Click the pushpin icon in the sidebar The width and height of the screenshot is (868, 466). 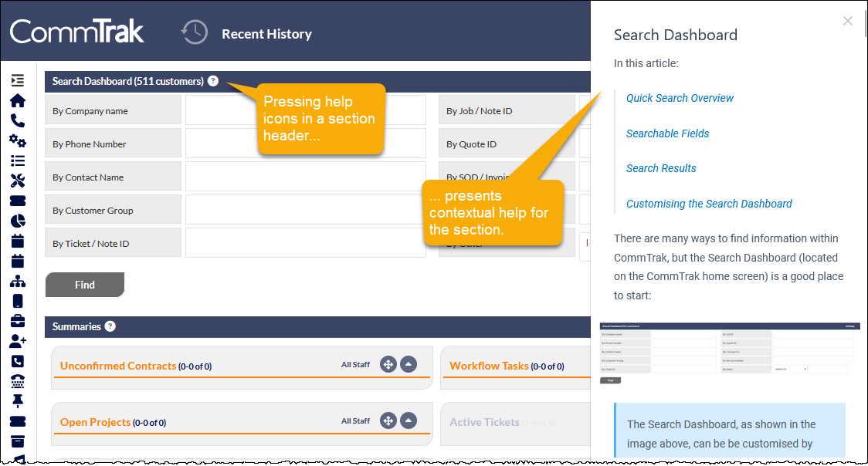pyautogui.click(x=18, y=401)
